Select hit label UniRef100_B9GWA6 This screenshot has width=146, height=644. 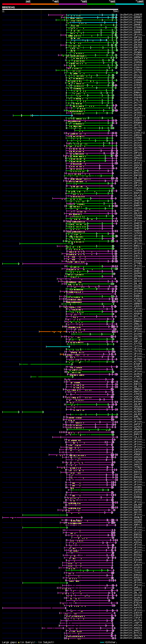(131, 123)
